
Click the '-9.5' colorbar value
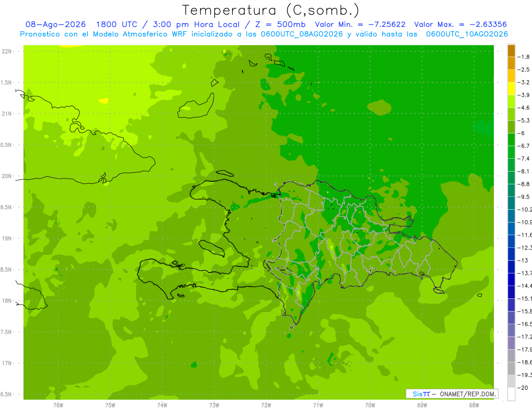click(x=524, y=197)
